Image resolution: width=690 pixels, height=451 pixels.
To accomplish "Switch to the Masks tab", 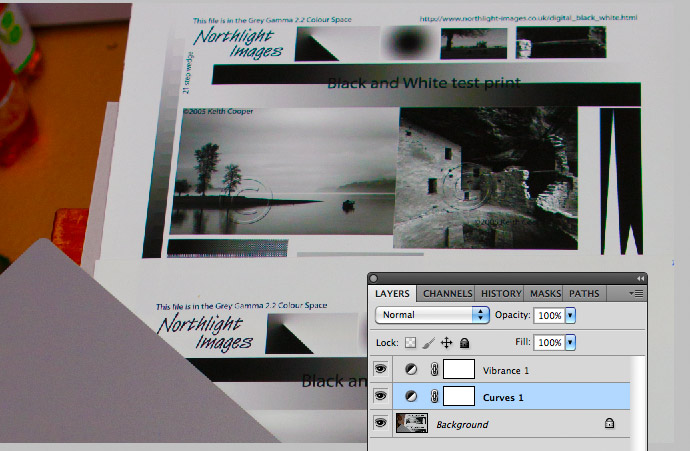I will click(545, 293).
